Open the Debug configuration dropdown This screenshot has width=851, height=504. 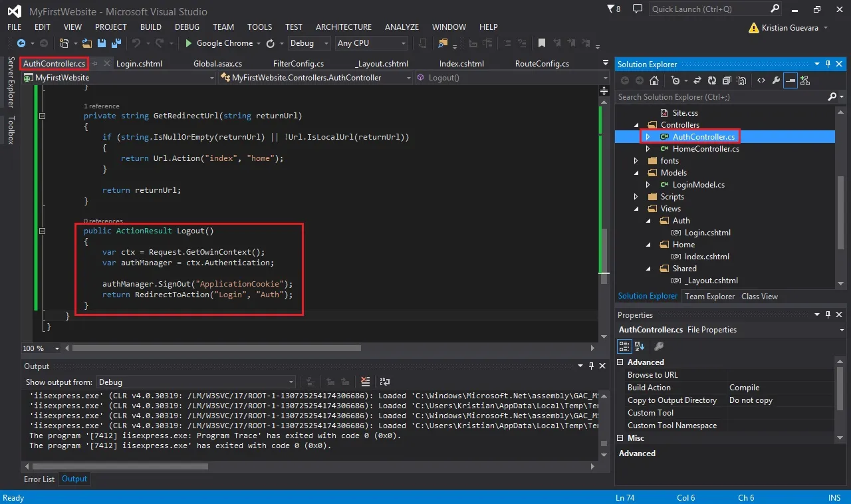(x=309, y=43)
